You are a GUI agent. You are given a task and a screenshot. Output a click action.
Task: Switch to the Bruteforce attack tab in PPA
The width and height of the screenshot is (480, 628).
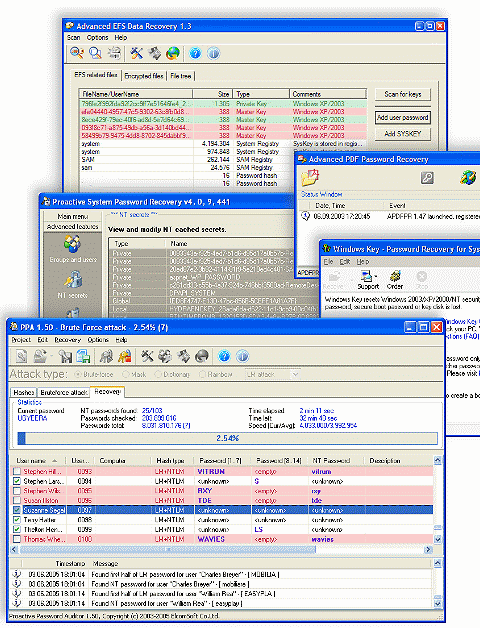click(64, 392)
